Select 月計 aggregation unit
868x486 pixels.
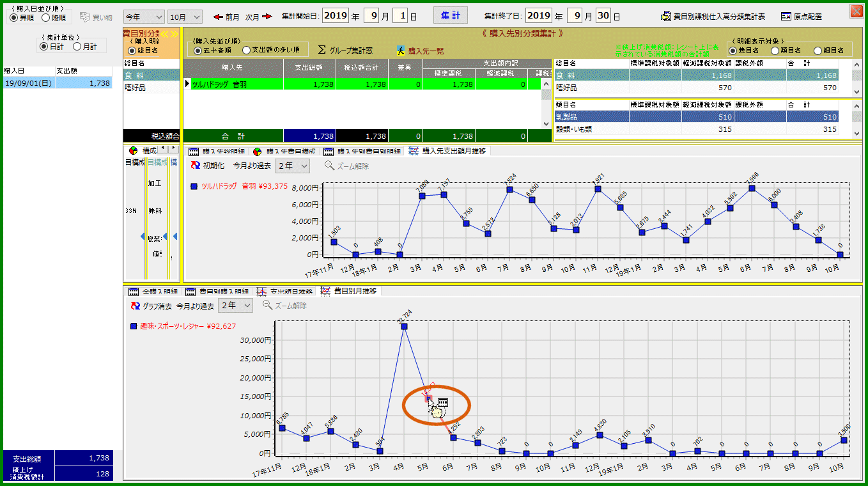pyautogui.click(x=77, y=46)
